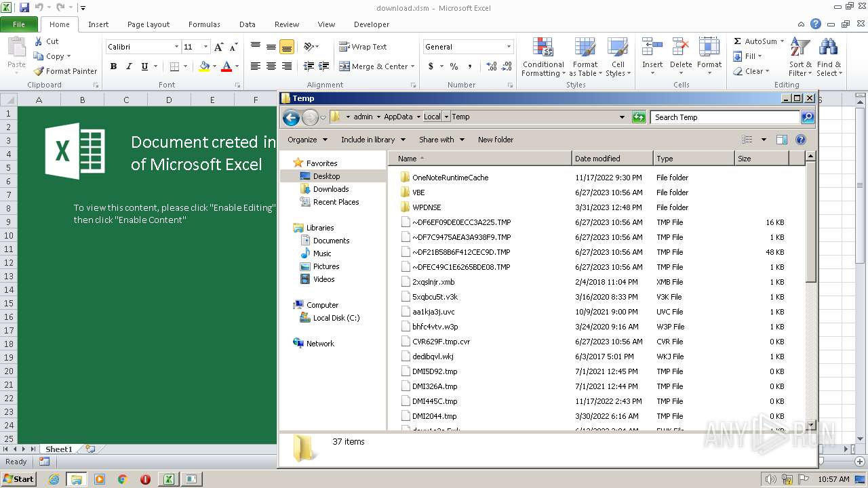Click Increase Decimal icon
Screen dimensions: 868x488
pos(491,66)
